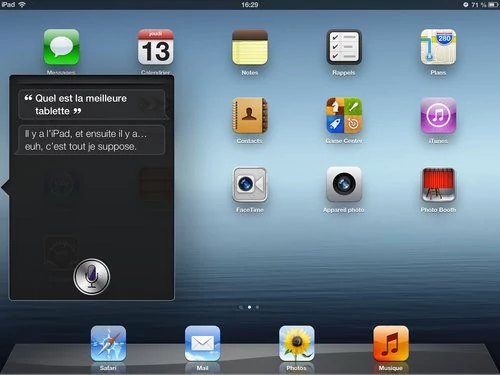This screenshot has height=375, width=500.
Task: Open the Plans maps app
Action: point(438,47)
